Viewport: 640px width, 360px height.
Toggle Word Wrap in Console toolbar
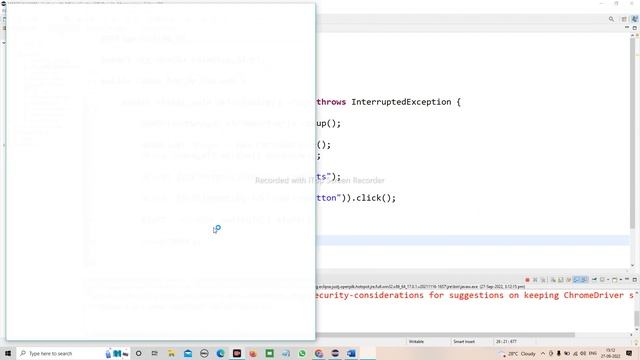pos(569,280)
